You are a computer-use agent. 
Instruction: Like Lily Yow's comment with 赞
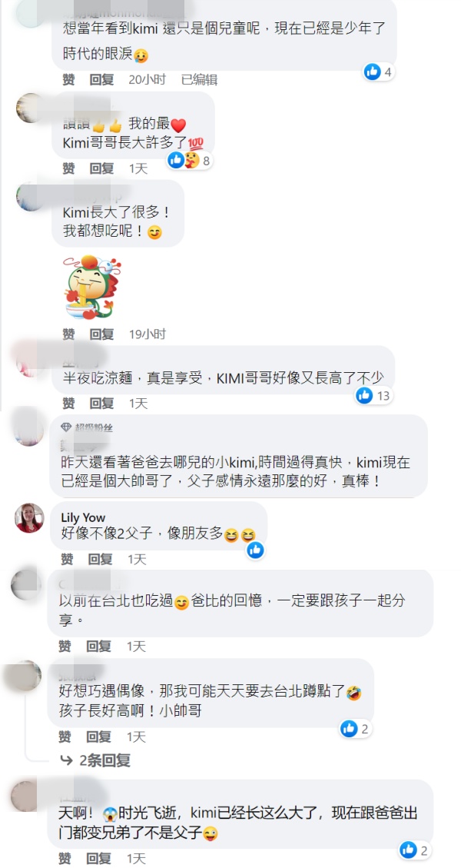(x=67, y=560)
